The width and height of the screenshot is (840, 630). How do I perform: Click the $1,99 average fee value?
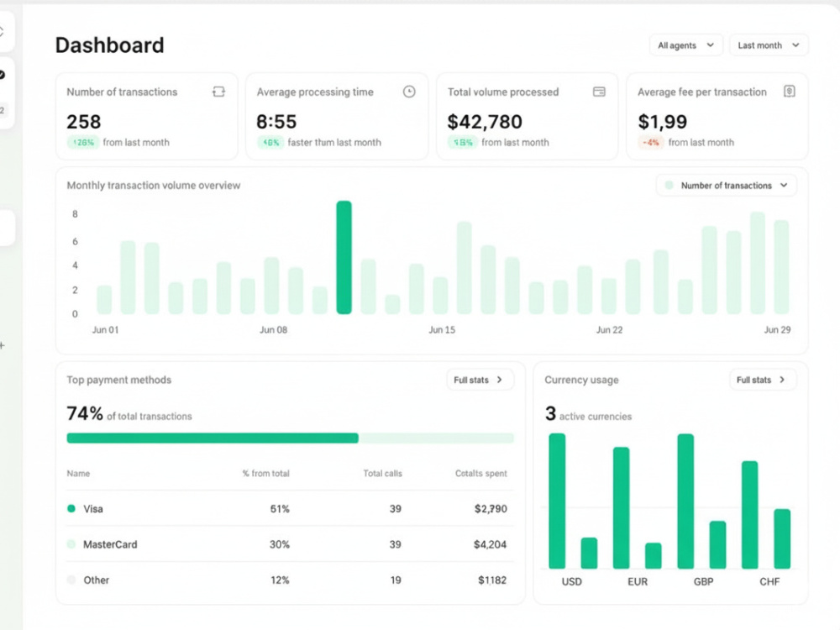point(663,122)
